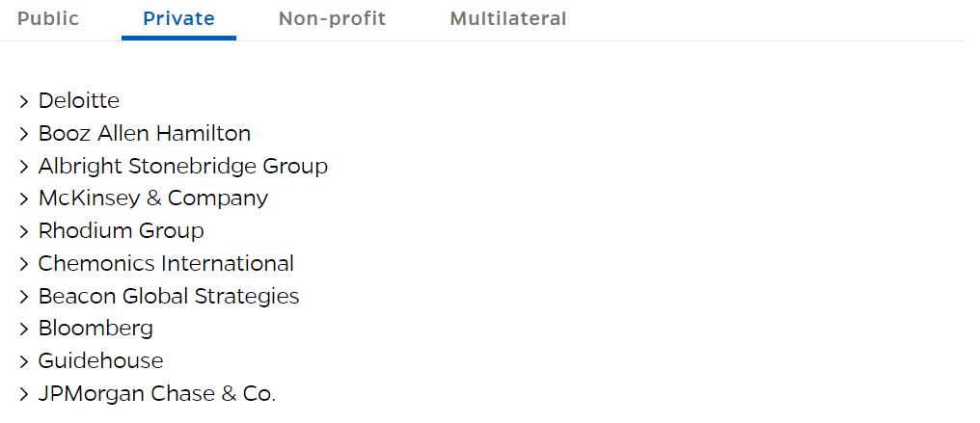Expand chevron next to JPMorgan Chase & Co.
The image size is (980, 423).
tap(24, 395)
